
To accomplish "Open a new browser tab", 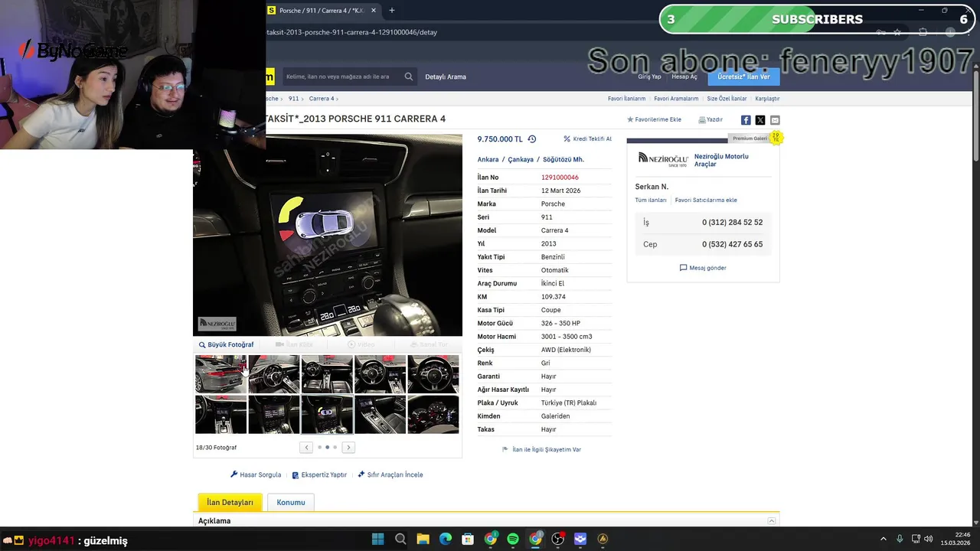I will (x=392, y=11).
